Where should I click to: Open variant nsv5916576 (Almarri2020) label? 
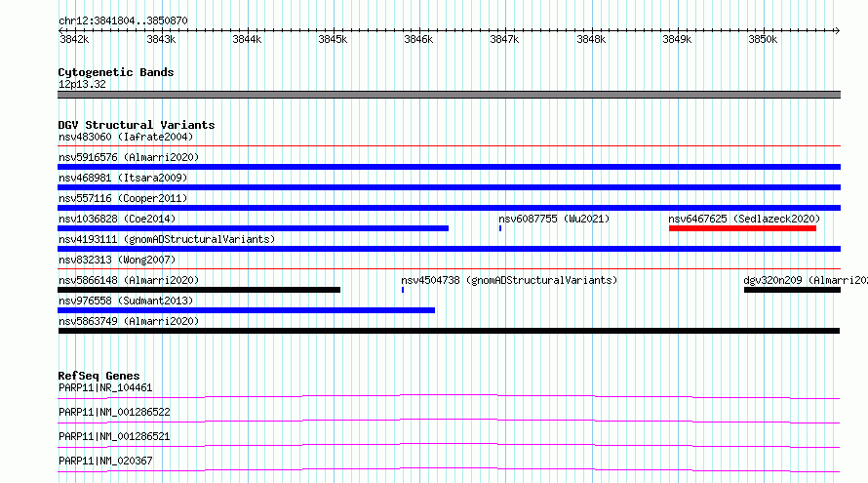point(129,157)
